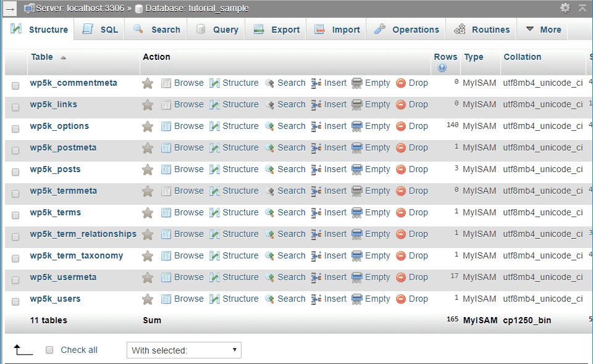
Task: Click Search icon for wp5k_term_relationships
Action: click(270, 234)
